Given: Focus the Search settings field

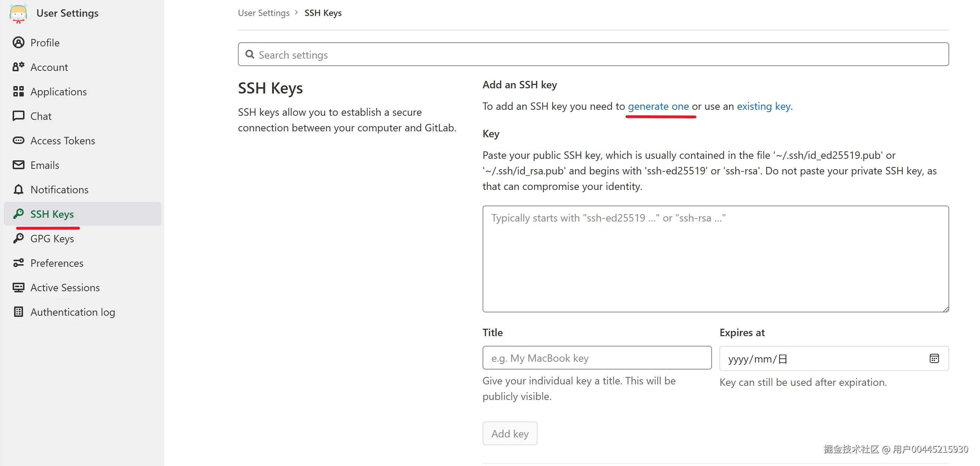Looking at the screenshot, I should pos(594,55).
